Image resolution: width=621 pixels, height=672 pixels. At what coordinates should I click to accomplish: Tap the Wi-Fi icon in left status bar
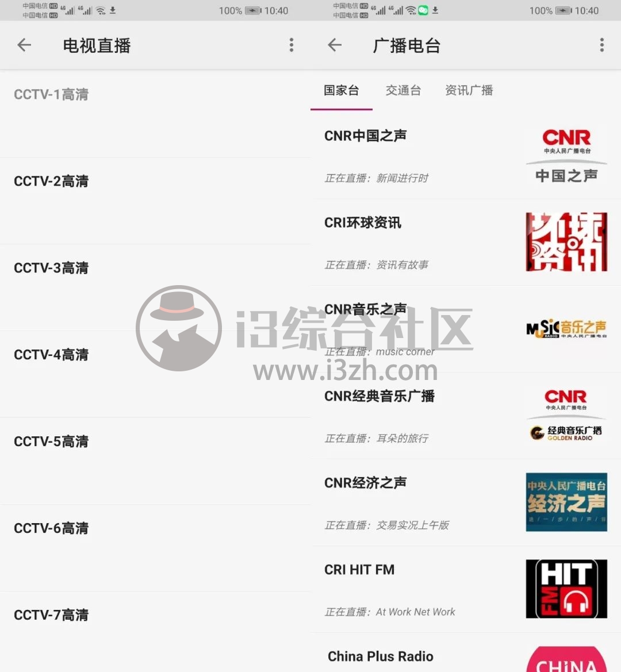(101, 11)
